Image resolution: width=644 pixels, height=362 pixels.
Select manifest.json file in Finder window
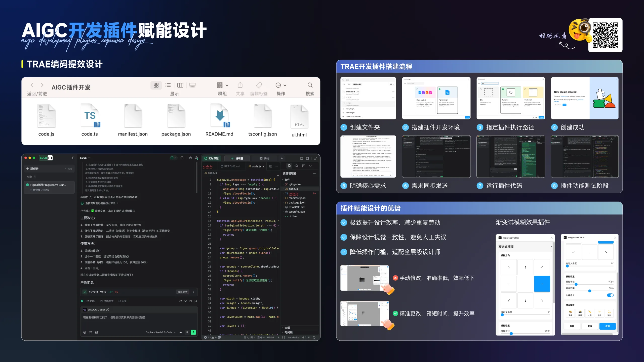[x=133, y=120]
